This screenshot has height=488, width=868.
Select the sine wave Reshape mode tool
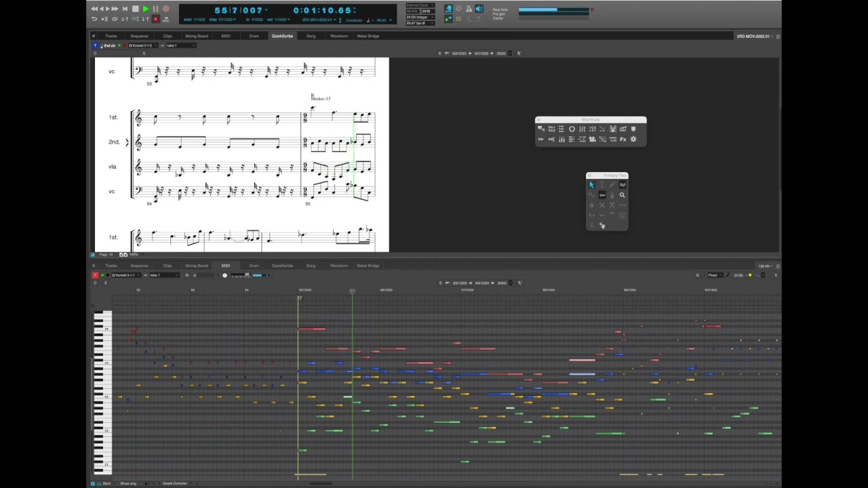coord(591,195)
